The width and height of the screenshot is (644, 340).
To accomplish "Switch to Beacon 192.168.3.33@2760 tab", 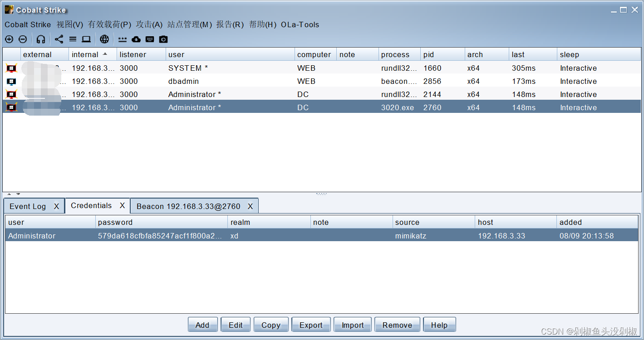I will click(x=188, y=206).
